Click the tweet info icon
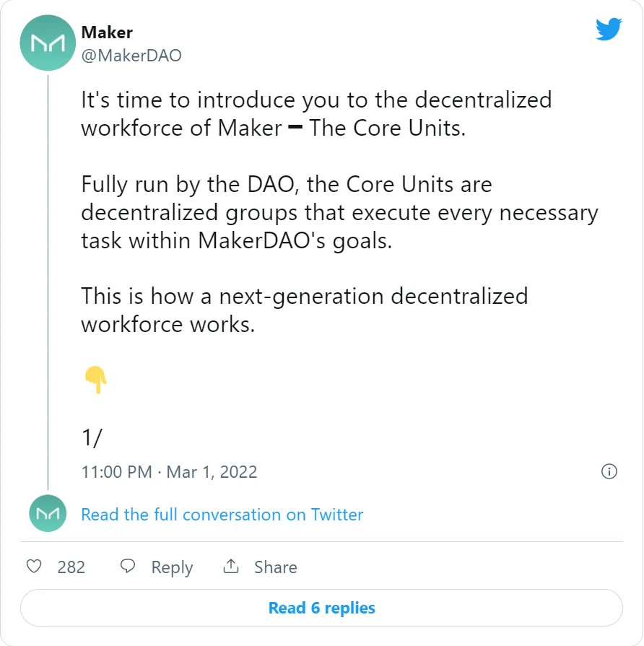Image resolution: width=644 pixels, height=646 pixels. coord(609,471)
